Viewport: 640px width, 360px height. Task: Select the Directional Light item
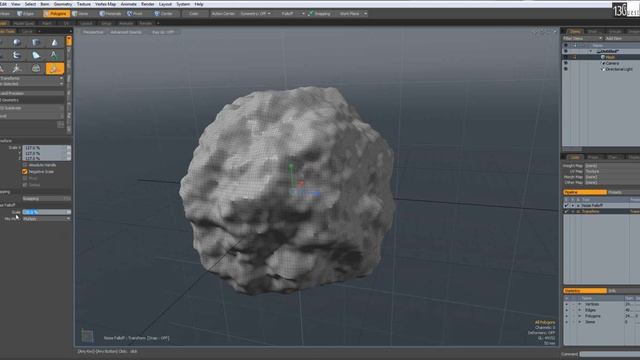coord(618,69)
